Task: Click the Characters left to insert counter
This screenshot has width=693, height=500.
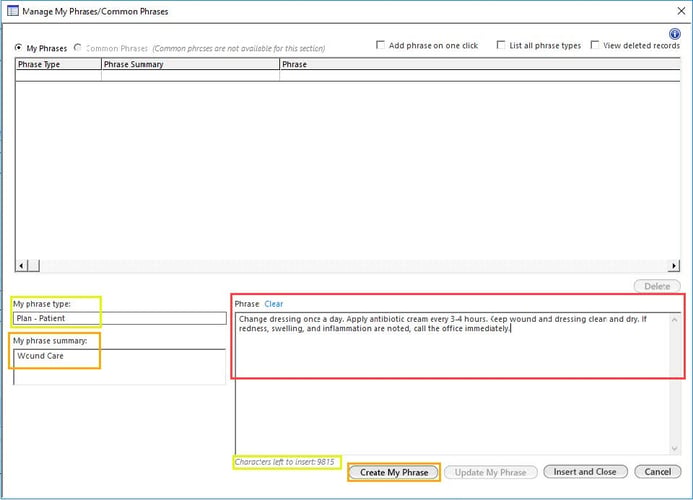Action: coord(285,462)
